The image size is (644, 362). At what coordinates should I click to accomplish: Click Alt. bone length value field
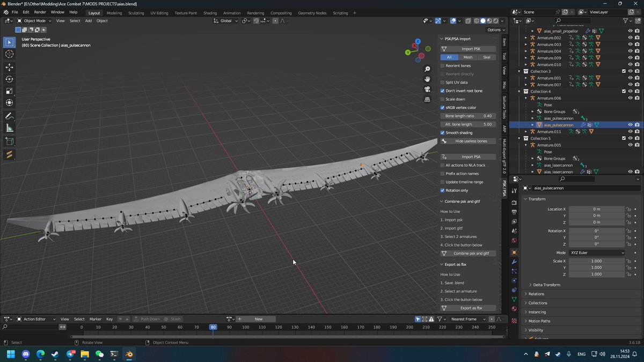coord(468,124)
